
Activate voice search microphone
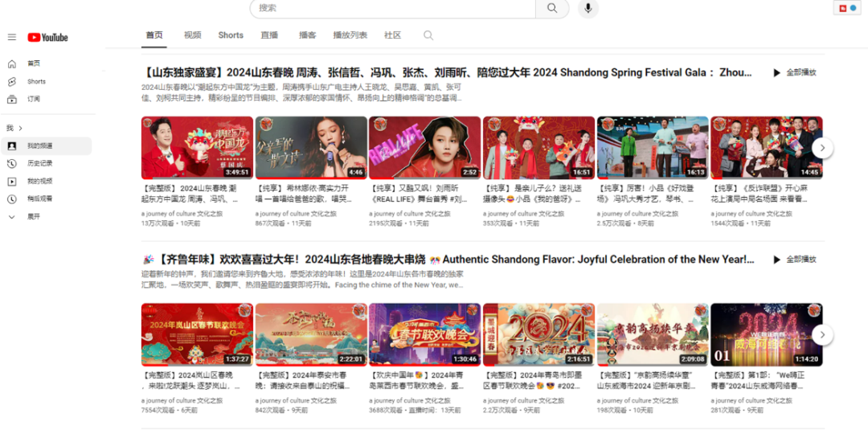(x=588, y=8)
